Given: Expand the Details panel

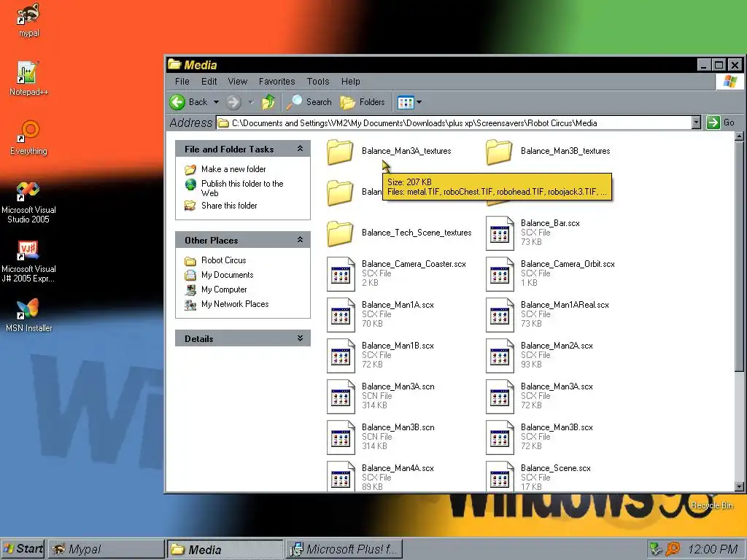Looking at the screenshot, I should pos(300,338).
